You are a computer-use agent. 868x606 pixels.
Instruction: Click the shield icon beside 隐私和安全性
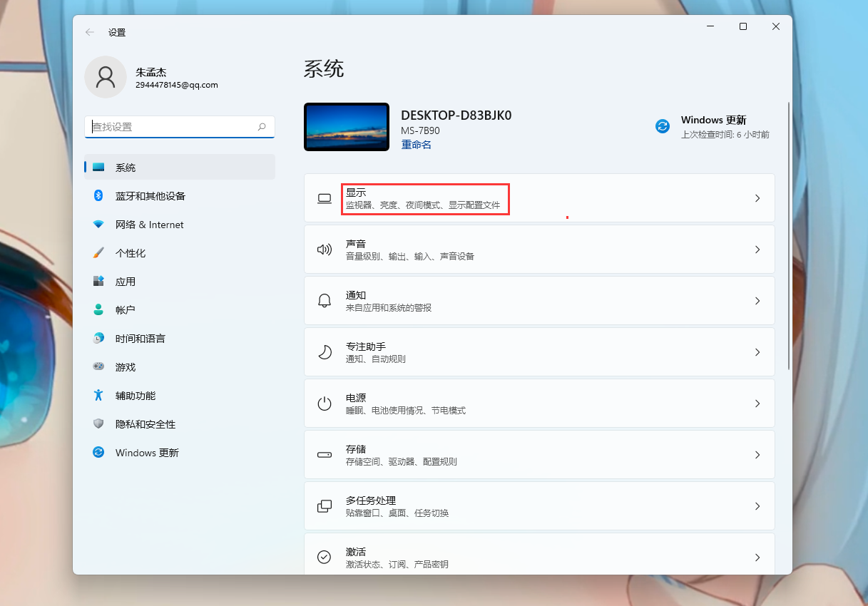tap(98, 424)
